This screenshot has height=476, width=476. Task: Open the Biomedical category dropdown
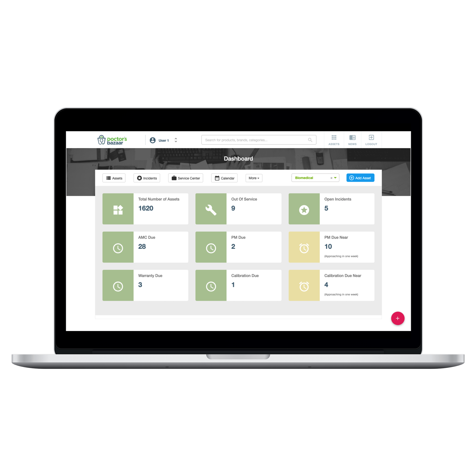coord(334,178)
